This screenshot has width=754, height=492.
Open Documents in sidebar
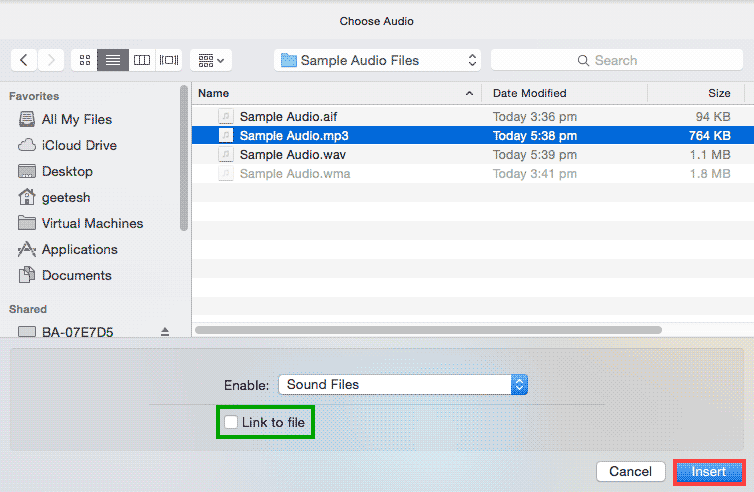click(x=77, y=275)
